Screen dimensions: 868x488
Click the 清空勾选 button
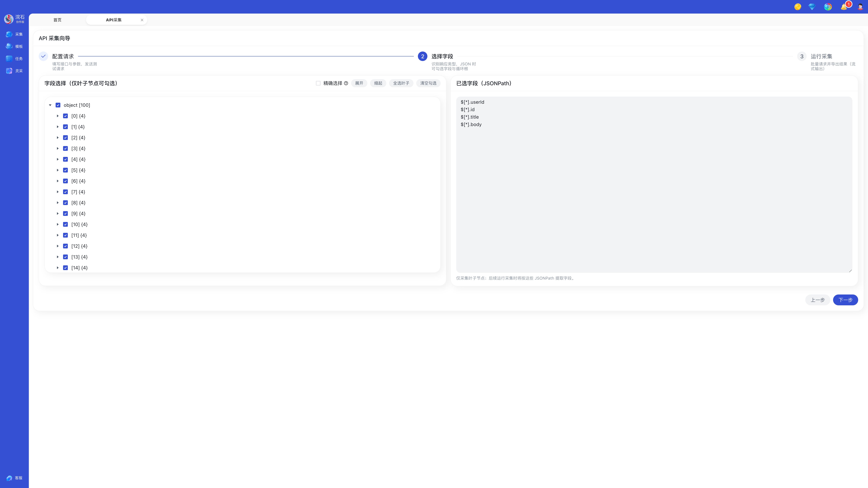428,83
